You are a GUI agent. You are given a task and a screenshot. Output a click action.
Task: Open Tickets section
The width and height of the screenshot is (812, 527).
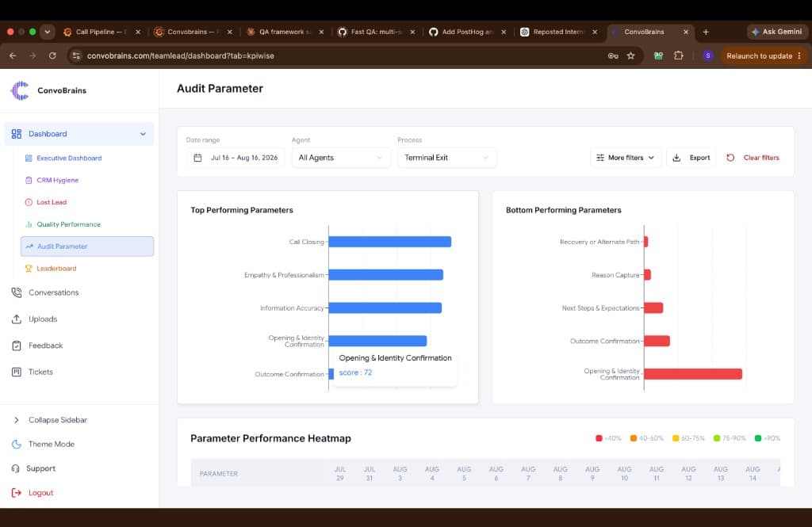[x=40, y=372]
